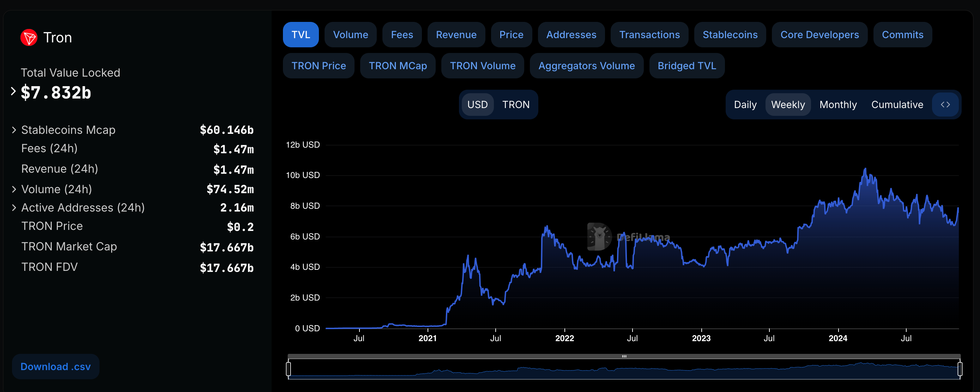Screen dimensions: 980x392
Task: Expand the Volume (24h) row
Action: (14, 189)
